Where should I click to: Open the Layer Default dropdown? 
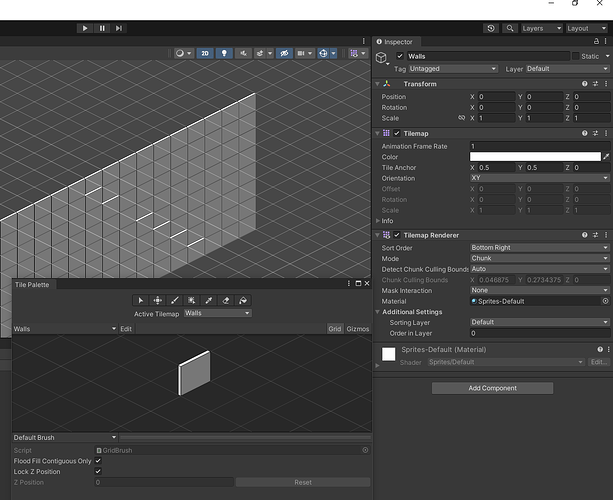click(x=567, y=69)
